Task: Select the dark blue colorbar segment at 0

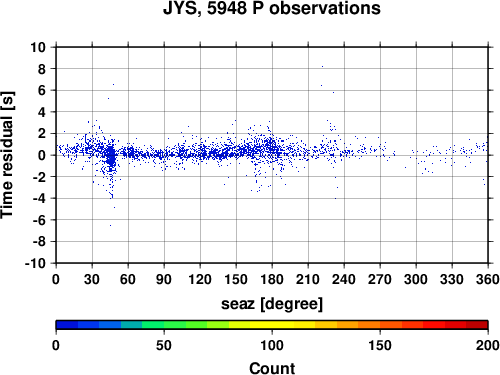Action: [67, 325]
